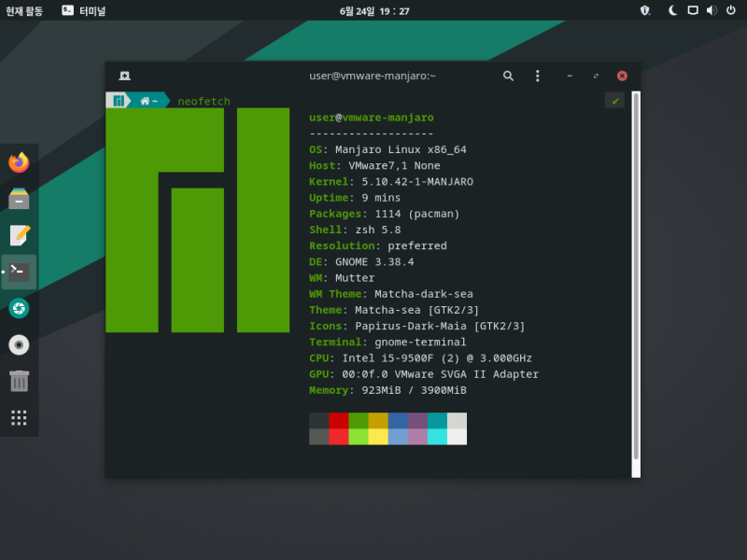Click the DE: GNOME 3.38.4 line
This screenshot has width=747, height=560.
click(x=361, y=262)
